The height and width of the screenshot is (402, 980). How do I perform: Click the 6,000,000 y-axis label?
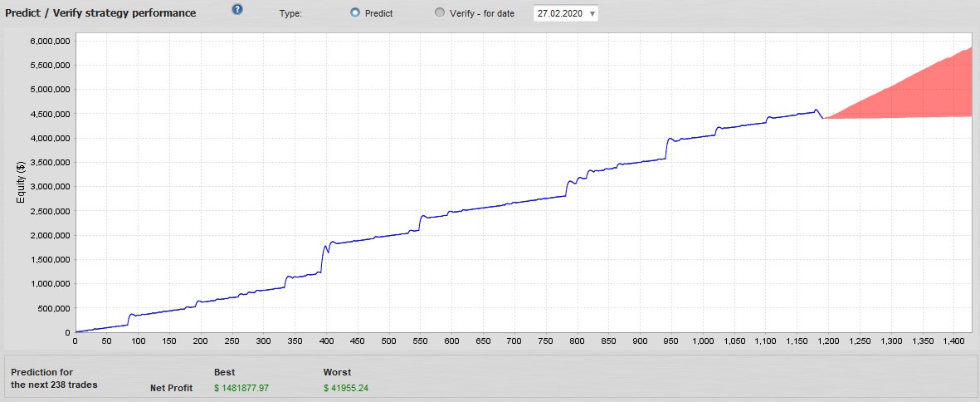tap(52, 42)
